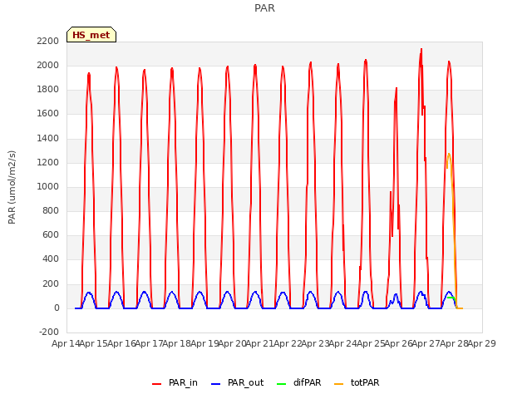Screen dimensions: 532x399
Task: Click the highest red peak above 2100
Action: (x=421, y=50)
